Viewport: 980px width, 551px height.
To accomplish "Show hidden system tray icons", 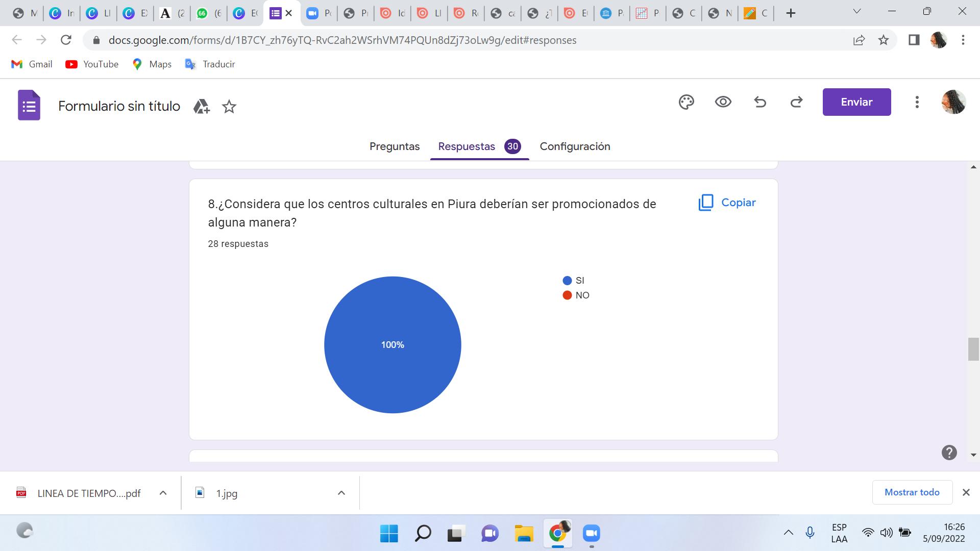I will [x=788, y=533].
